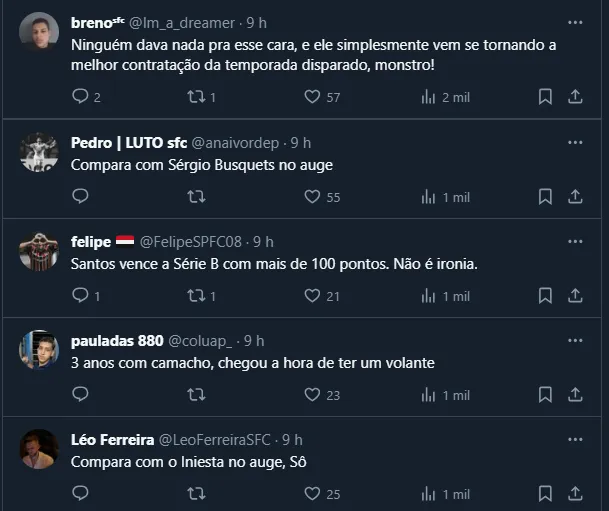The height and width of the screenshot is (511, 609).
Task: Bookmark the Sérgio Busquets comparison tweet
Action: click(x=545, y=197)
